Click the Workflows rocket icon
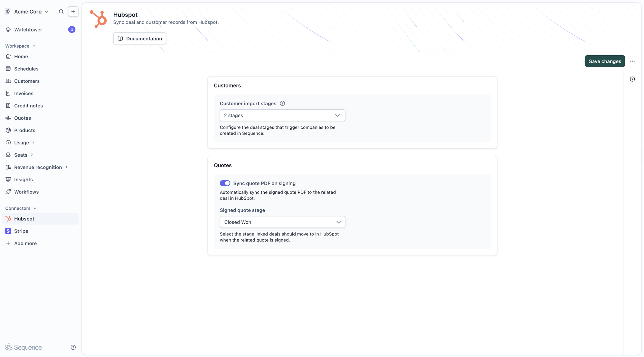Screen dimensions: 644x357 [8, 192]
